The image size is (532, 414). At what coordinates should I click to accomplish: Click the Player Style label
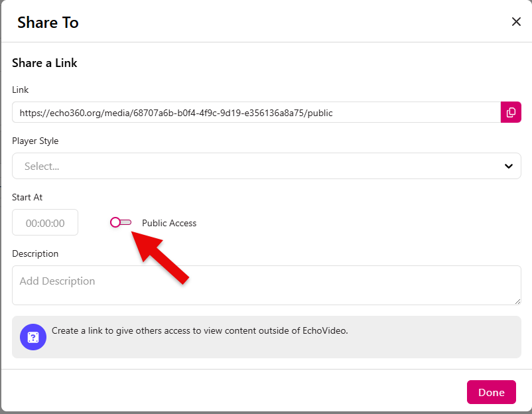click(x=35, y=141)
